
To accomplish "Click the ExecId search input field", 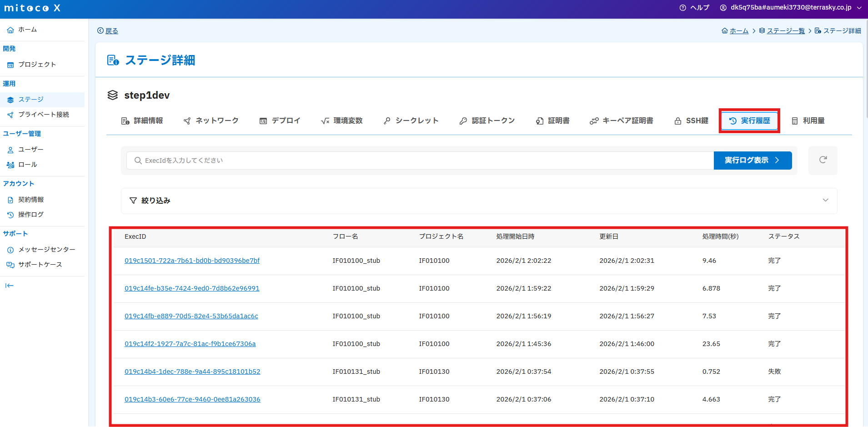I will point(423,161).
